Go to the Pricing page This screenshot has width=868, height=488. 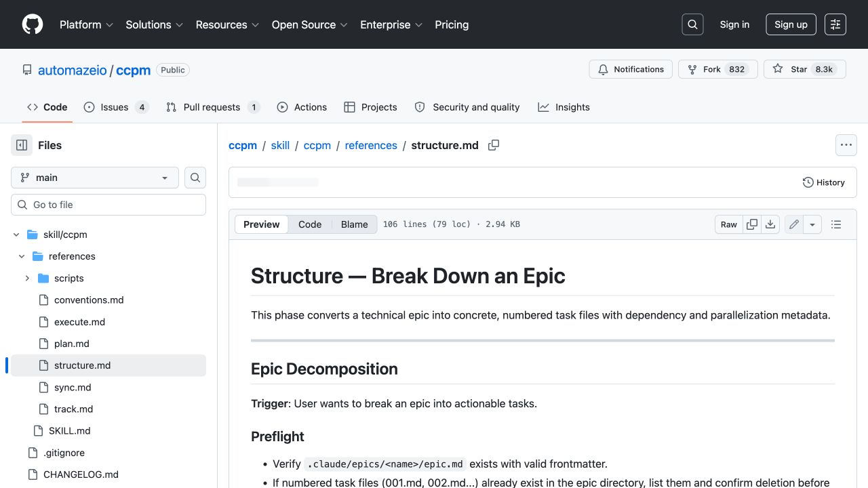pyautogui.click(x=452, y=24)
